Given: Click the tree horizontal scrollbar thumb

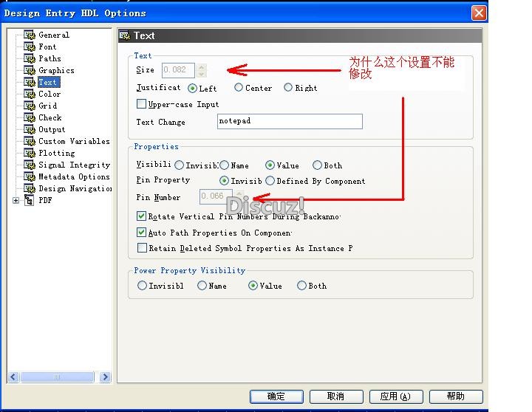Looking at the screenshot, I should click(57, 377).
